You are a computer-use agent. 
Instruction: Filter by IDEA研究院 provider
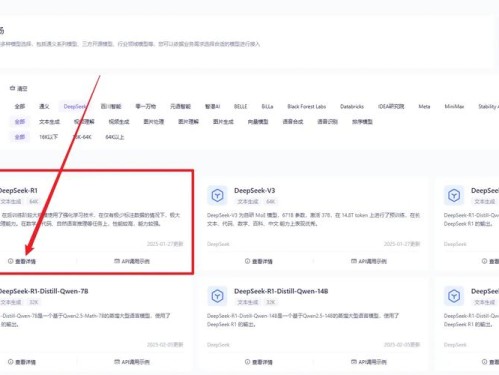point(391,106)
